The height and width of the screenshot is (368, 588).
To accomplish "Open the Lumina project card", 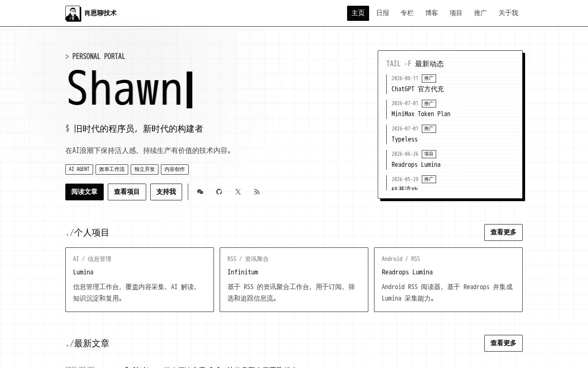I will pyautogui.click(x=140, y=280).
